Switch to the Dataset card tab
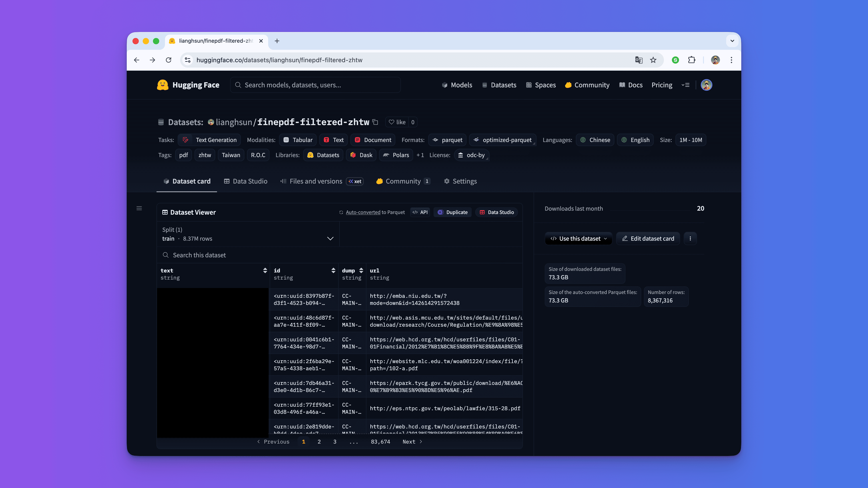This screenshot has width=868, height=488. 187,181
